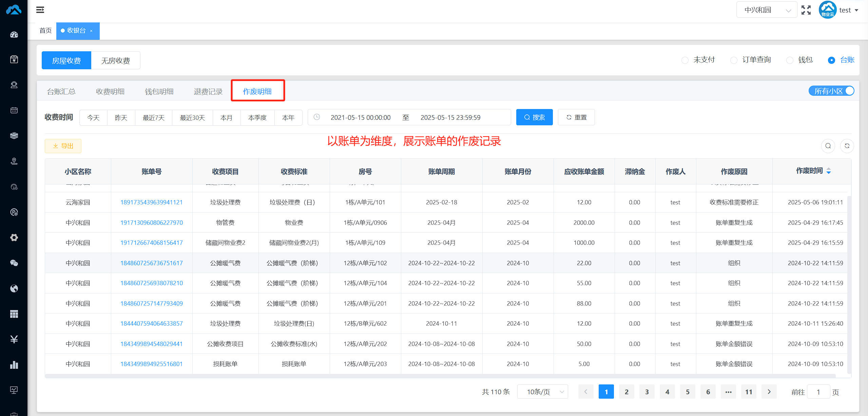The image size is (868, 416).
Task: Go to page 2 in pagination
Action: tap(626, 392)
